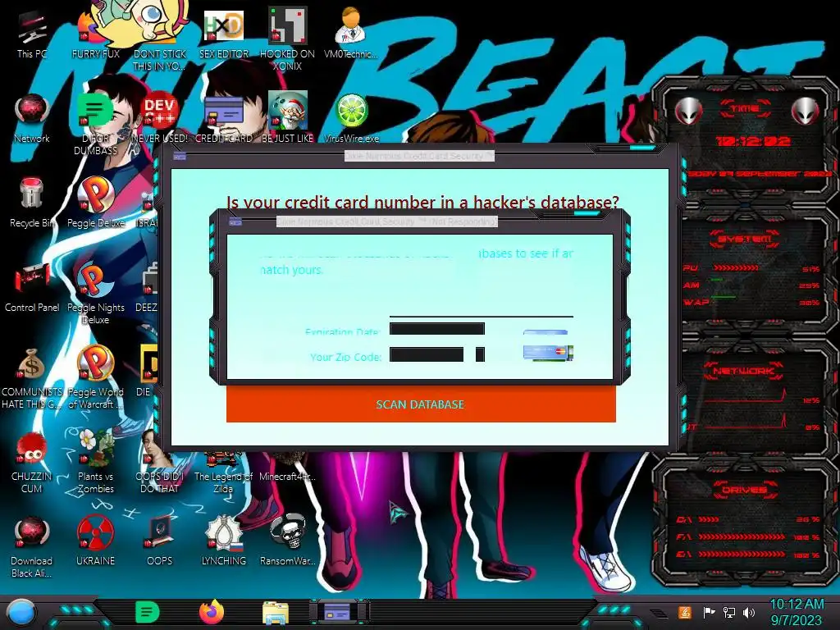Open the COMMUNISTS HATE THIS money bag icon

(32, 377)
